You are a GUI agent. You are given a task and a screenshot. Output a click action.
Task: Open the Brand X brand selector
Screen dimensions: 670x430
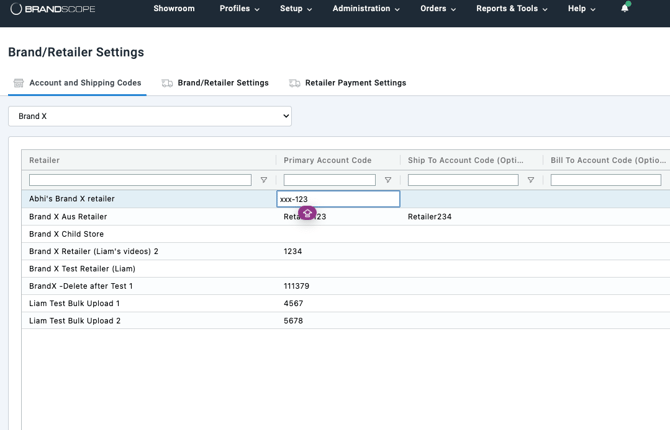pos(150,116)
